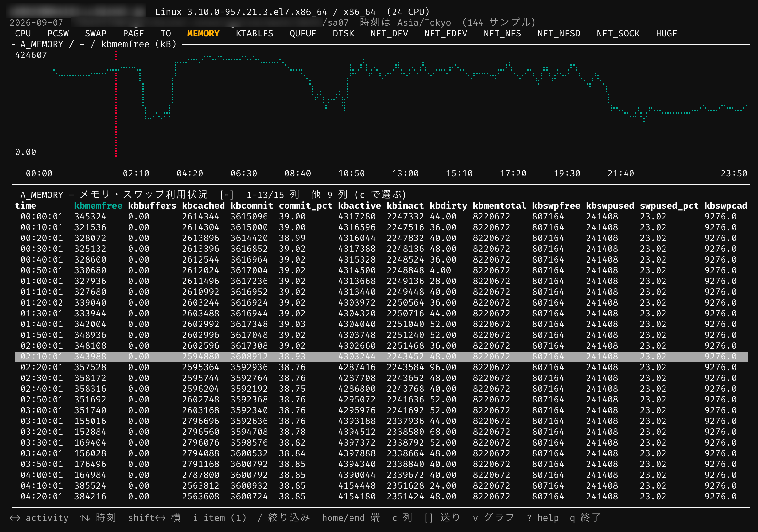Click the kbcached column header
Image resolution: width=758 pixels, height=532 pixels.
click(203, 206)
